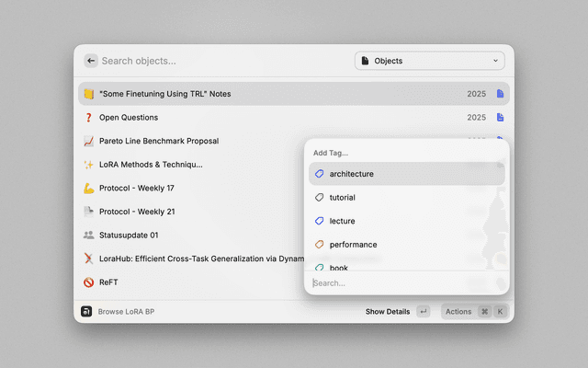Click the back arrow beside search field
This screenshot has height=368, width=588.
click(x=90, y=61)
